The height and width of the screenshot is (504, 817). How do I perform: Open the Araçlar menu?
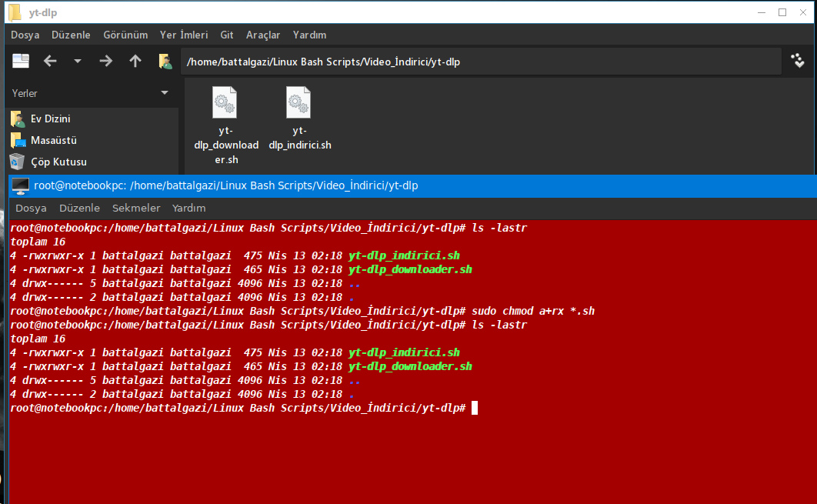click(263, 35)
